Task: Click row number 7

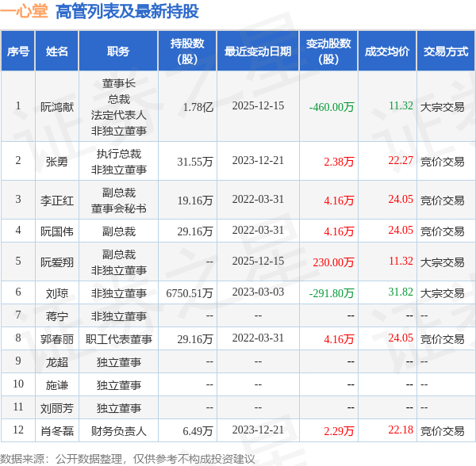Action: pyautogui.click(x=18, y=315)
